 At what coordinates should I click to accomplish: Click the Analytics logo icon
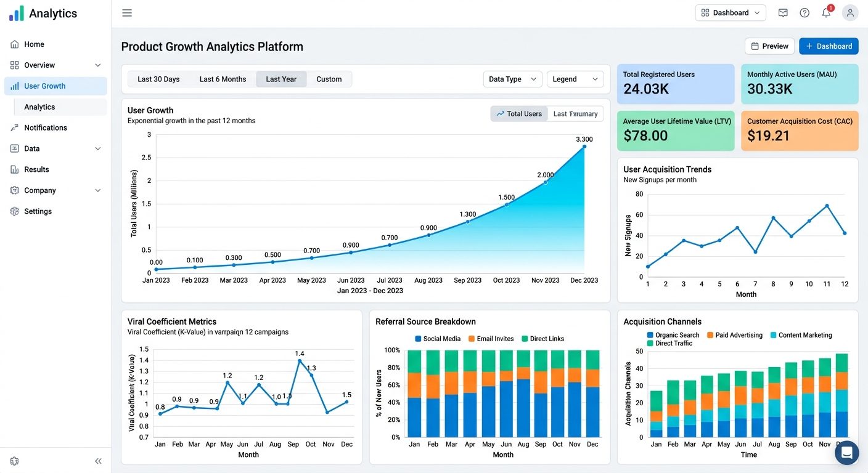click(x=17, y=13)
